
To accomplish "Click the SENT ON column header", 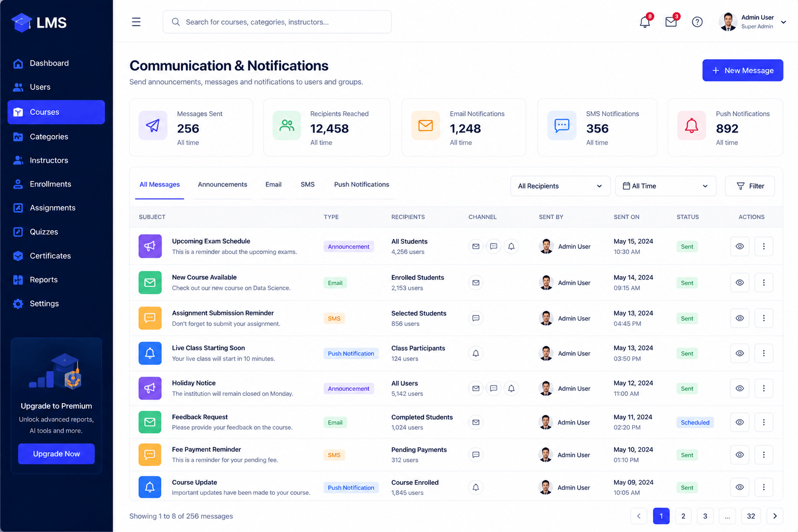I will [x=627, y=217].
